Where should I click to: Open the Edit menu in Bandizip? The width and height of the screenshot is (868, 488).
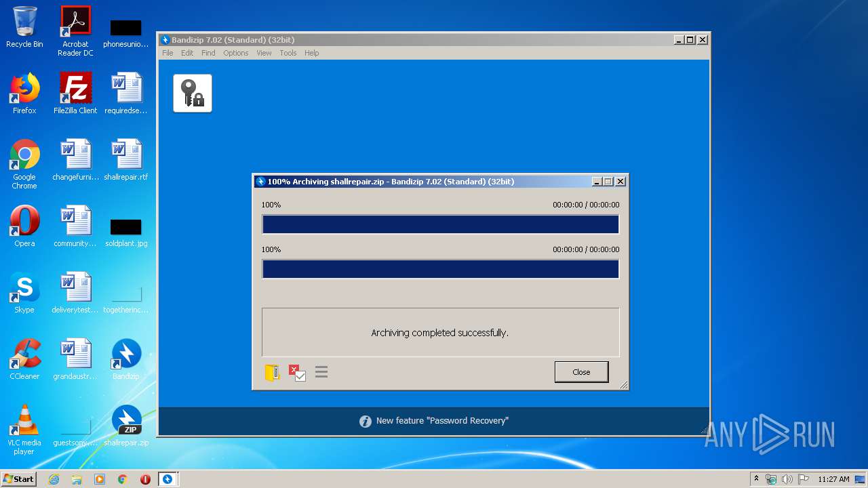point(187,53)
